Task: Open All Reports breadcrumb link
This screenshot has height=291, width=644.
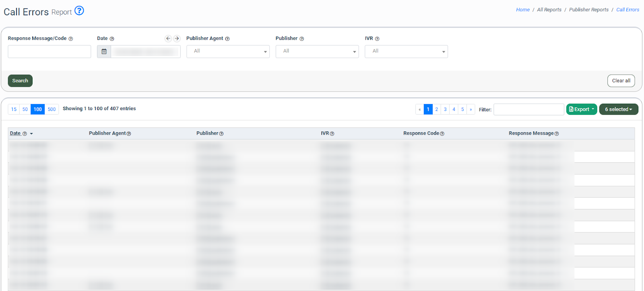Action: coord(549,10)
